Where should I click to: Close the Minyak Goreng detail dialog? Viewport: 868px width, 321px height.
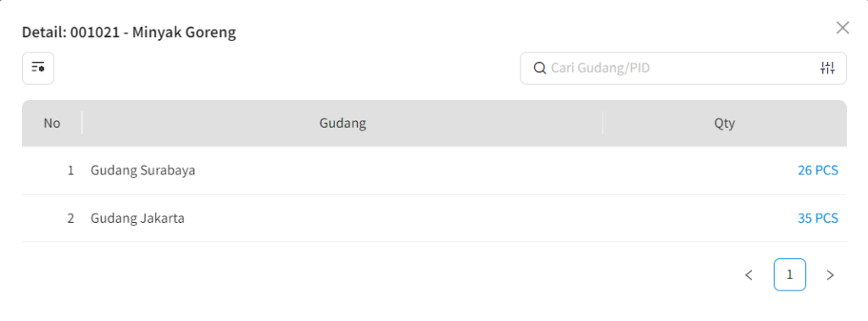coord(842,28)
